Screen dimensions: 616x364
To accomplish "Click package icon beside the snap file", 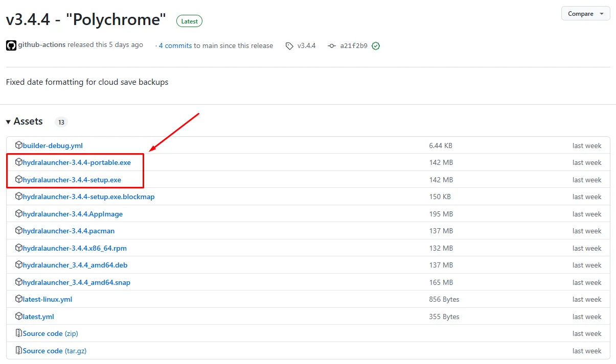I will pos(19,282).
